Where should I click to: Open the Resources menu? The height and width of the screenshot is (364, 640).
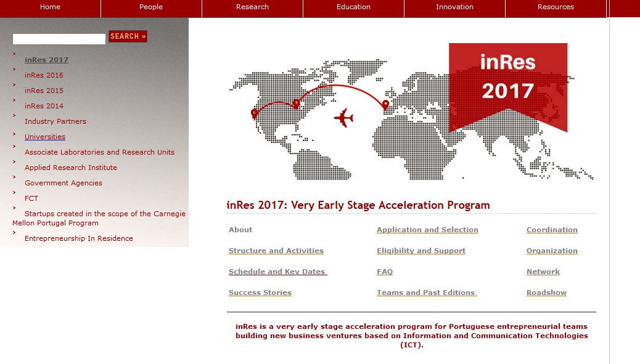point(556,7)
